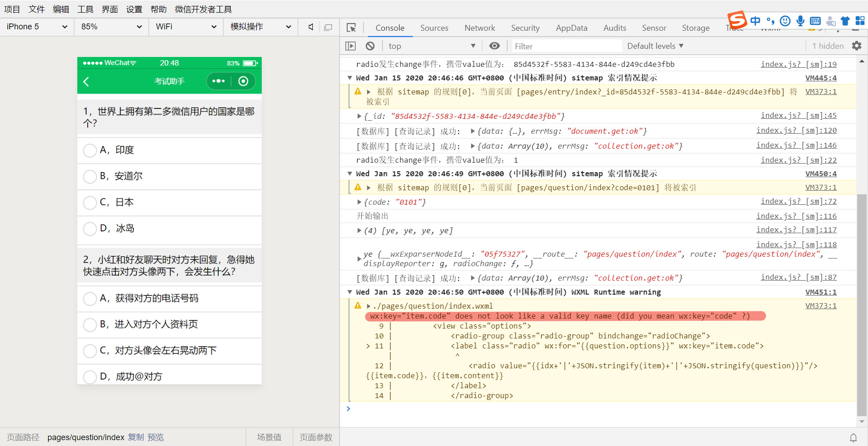This screenshot has height=446, width=868.
Task: Collapse WXML Runtime warning group
Action: click(349, 292)
